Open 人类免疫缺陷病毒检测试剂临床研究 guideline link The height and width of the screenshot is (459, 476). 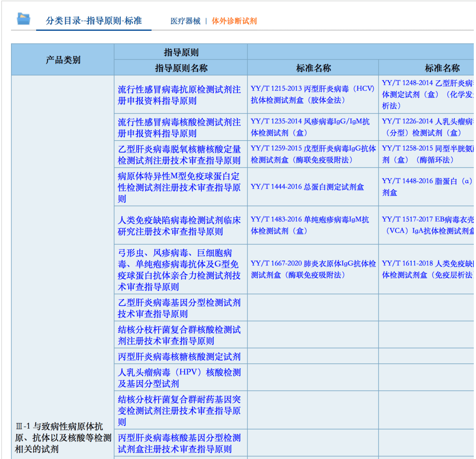[x=179, y=226]
